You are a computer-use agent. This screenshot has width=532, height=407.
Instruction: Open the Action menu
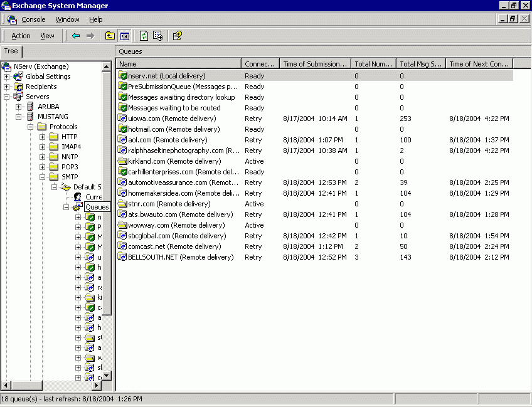tap(21, 36)
